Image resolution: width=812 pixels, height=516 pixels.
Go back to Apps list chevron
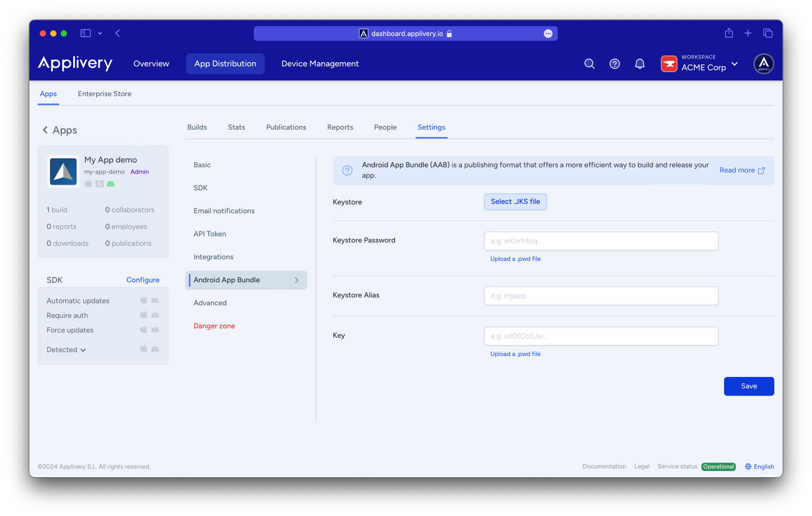tap(45, 130)
